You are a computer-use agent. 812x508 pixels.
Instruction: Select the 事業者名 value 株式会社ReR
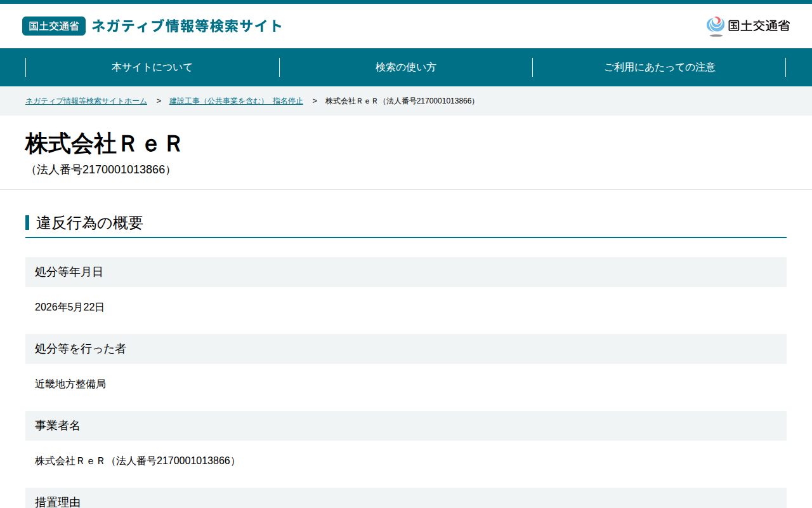(x=137, y=461)
